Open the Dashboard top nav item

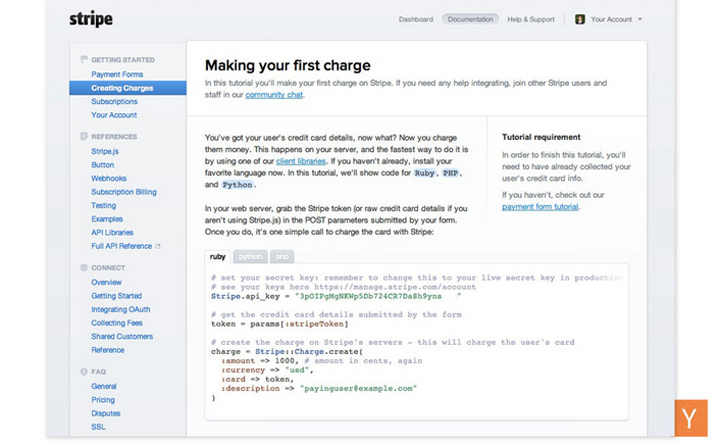416,19
